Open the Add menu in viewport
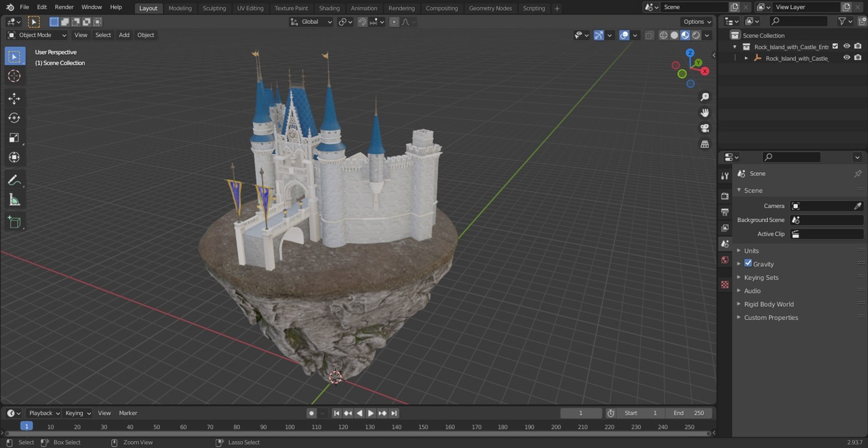Image resolution: width=868 pixels, height=448 pixels. point(124,35)
